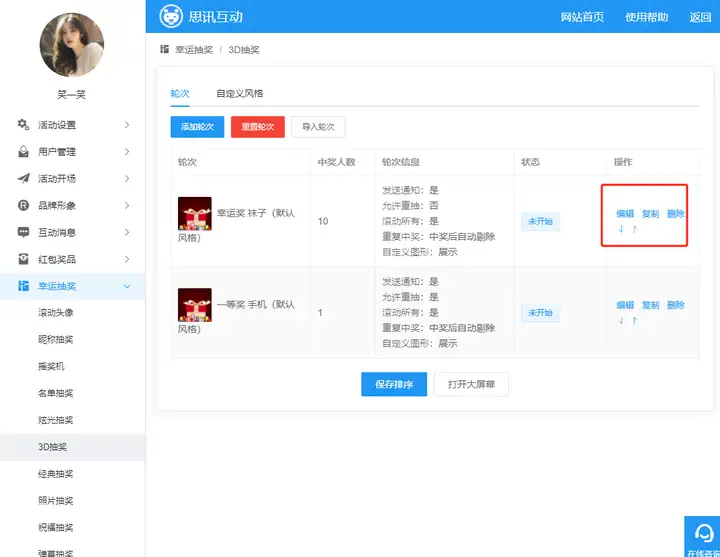Viewport: 720px width, 557px height.
Task: Switch to the 自定义风格 tab
Action: pos(240,94)
